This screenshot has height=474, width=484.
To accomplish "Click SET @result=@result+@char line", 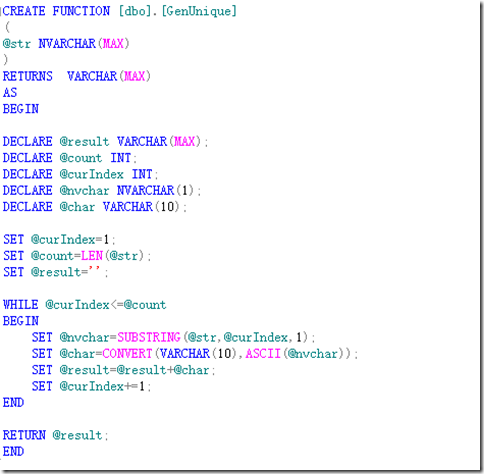I will [123, 370].
